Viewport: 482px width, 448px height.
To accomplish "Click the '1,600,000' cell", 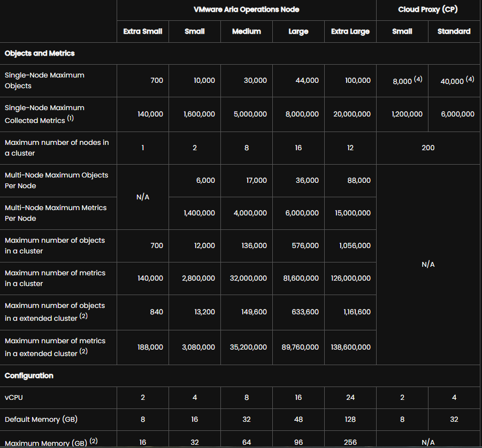I will pyautogui.click(x=199, y=114).
